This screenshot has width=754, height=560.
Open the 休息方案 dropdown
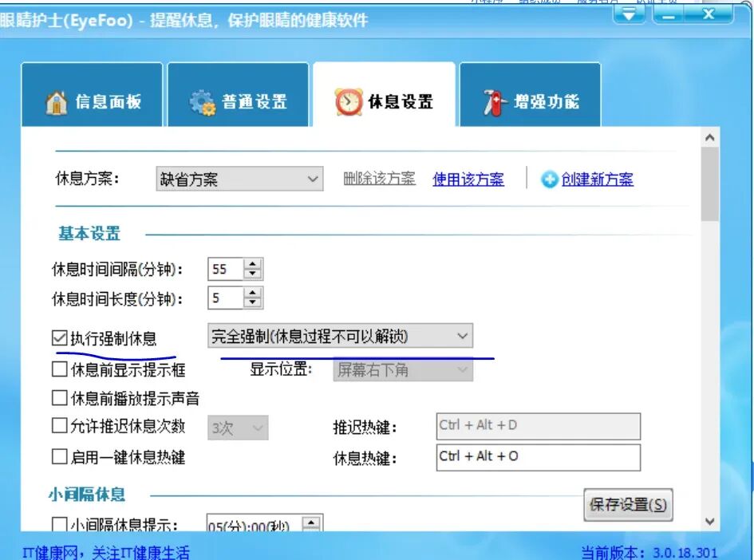click(x=239, y=179)
